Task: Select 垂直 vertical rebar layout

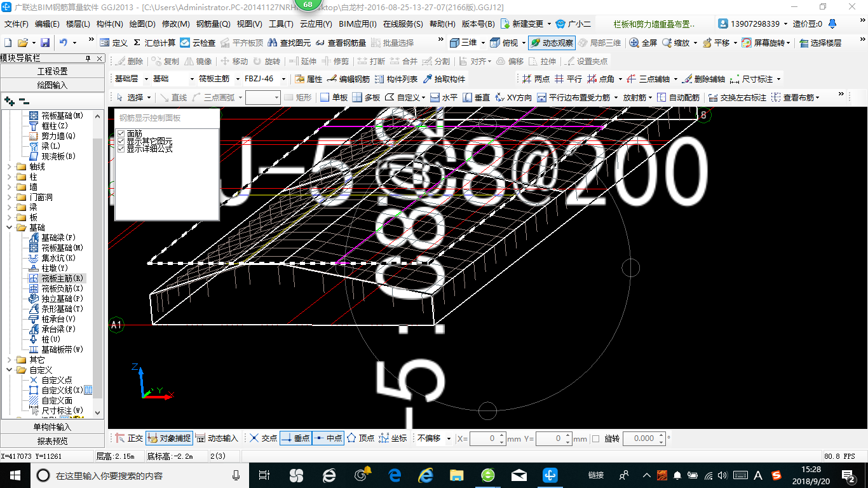Action: 476,97
